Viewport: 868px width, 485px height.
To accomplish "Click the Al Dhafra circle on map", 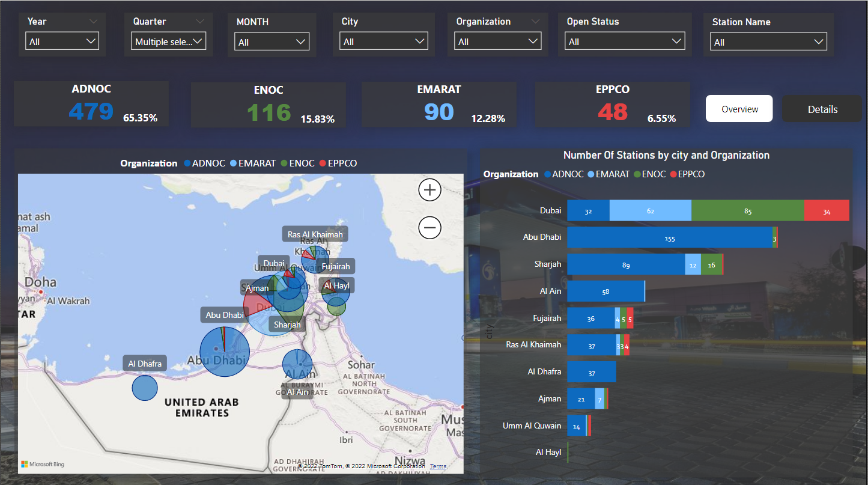I will [145, 388].
